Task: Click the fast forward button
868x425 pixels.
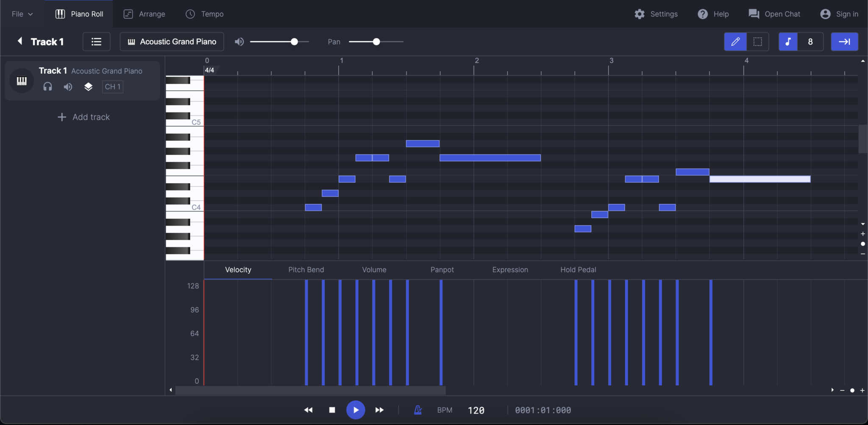Action: point(379,410)
